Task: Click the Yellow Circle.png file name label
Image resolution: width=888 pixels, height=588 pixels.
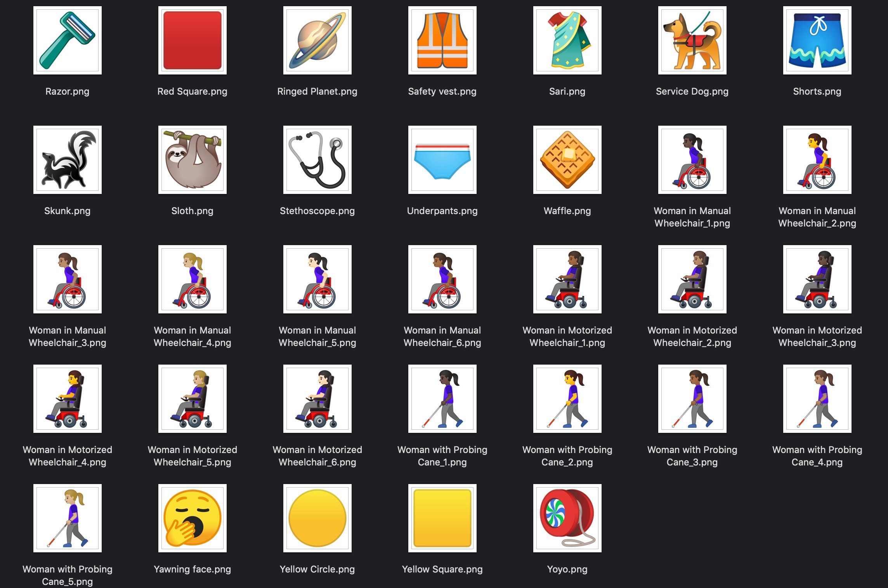Action: pos(317,569)
